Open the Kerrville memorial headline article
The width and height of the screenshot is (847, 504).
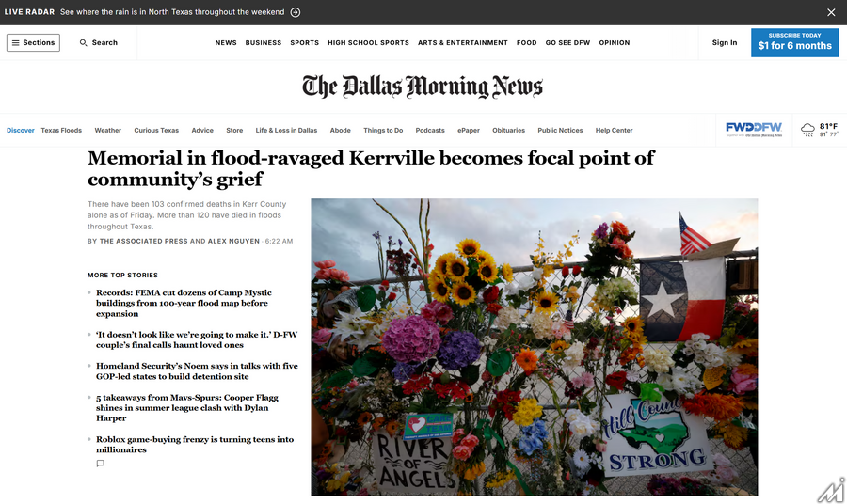click(371, 168)
